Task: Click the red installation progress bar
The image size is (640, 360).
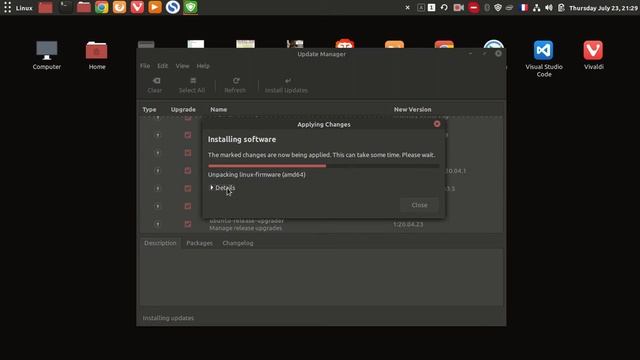Action: click(324, 166)
